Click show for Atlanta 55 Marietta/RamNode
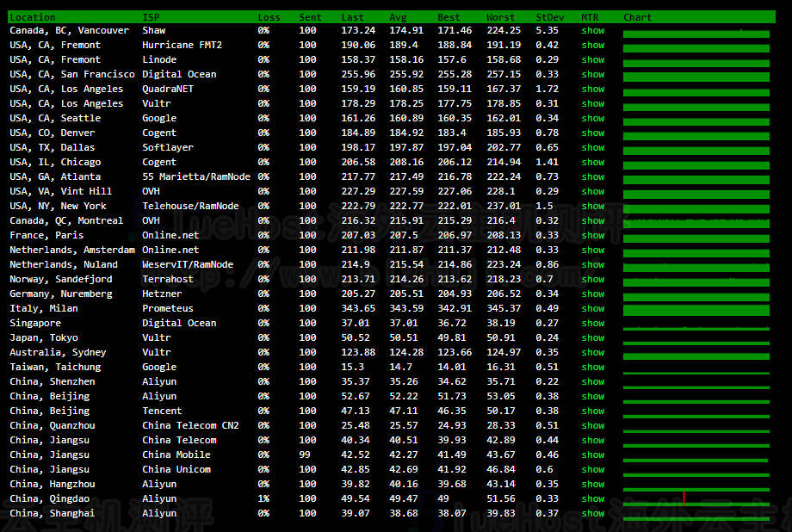The image size is (792, 532). point(592,176)
